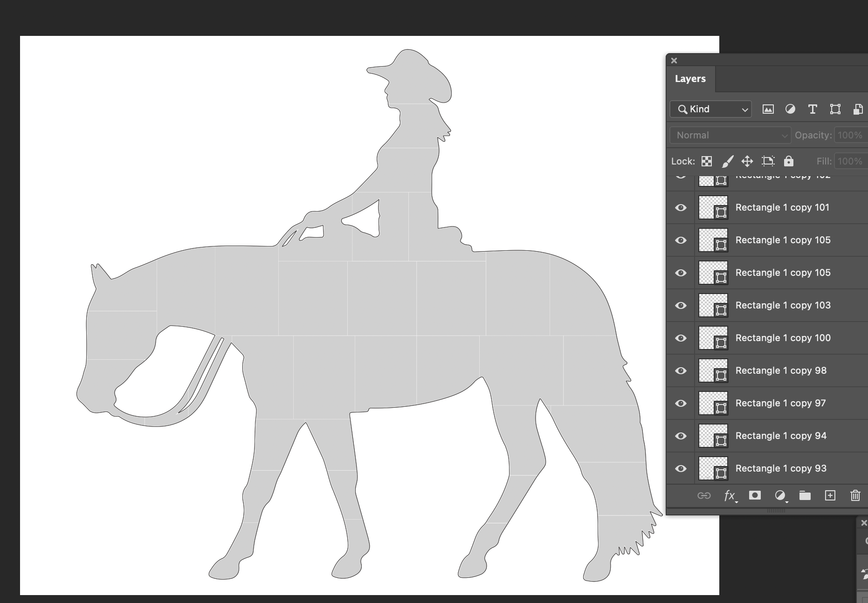Image resolution: width=868 pixels, height=603 pixels.
Task: Filter layers by adjustment layers icon
Action: point(790,109)
